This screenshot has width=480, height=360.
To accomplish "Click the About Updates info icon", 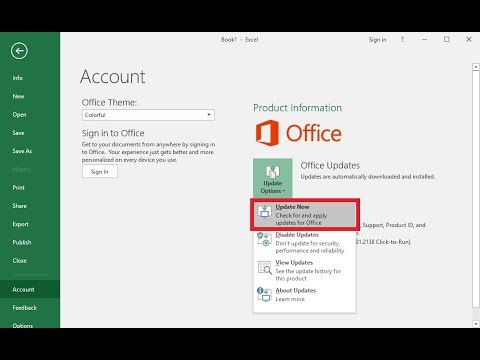I will click(x=264, y=294).
